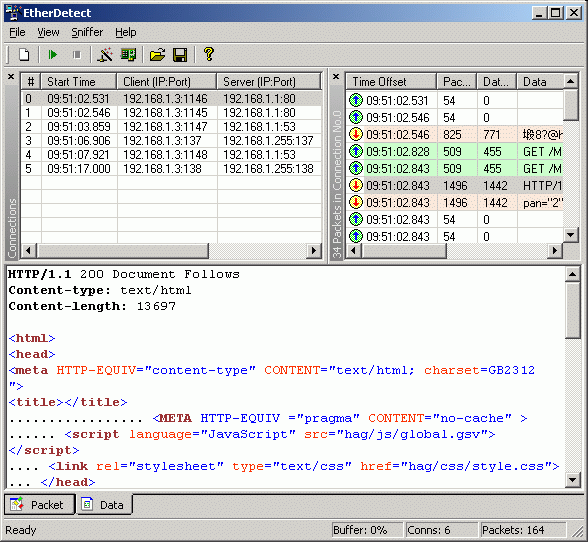
Task: Click the New document toolbar icon
Action: click(x=24, y=55)
